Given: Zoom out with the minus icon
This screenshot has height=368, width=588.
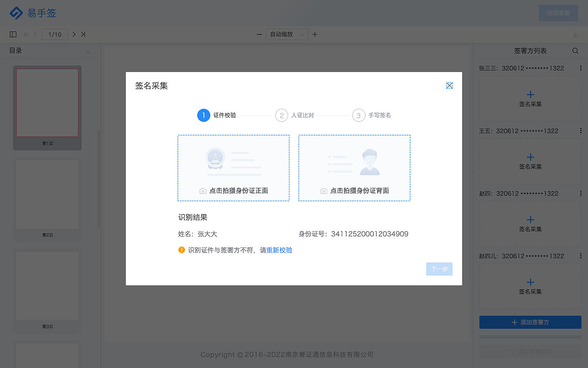Looking at the screenshot, I should click(259, 34).
